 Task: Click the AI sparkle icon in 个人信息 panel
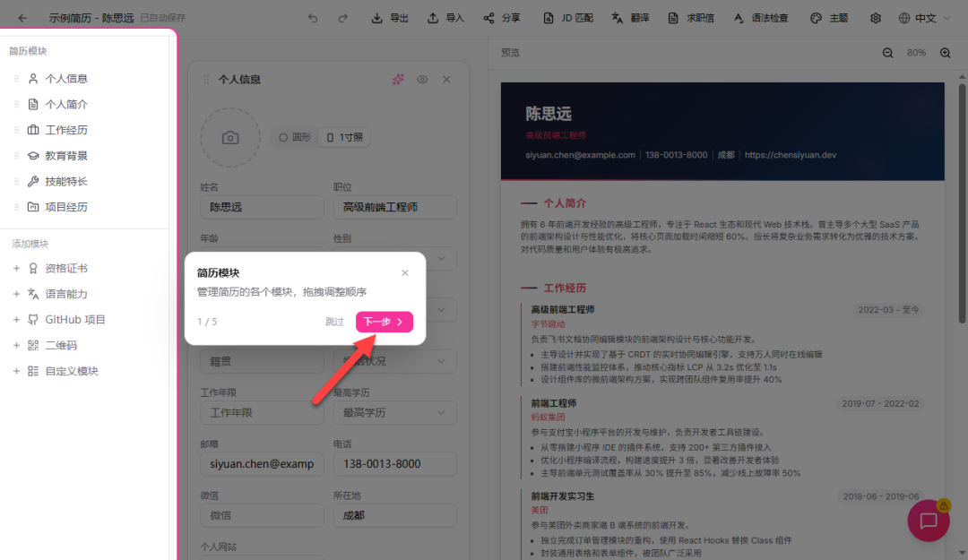pyautogui.click(x=398, y=80)
